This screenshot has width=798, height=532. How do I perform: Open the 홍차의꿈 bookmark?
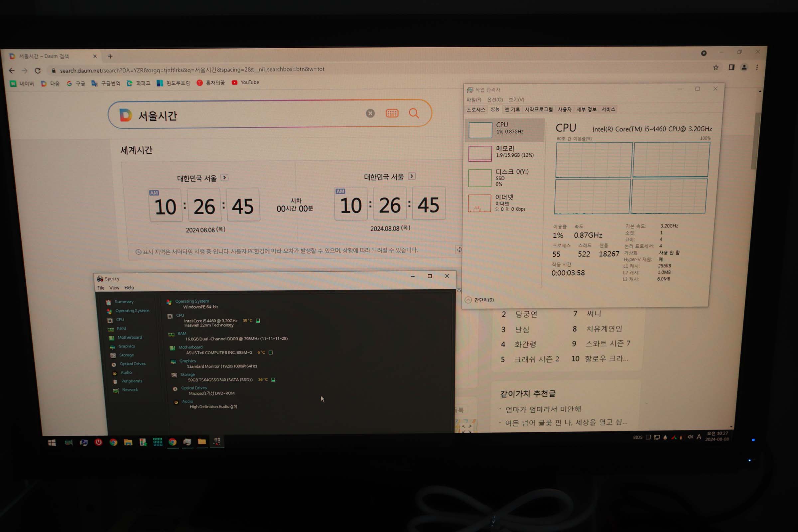pyautogui.click(x=210, y=82)
